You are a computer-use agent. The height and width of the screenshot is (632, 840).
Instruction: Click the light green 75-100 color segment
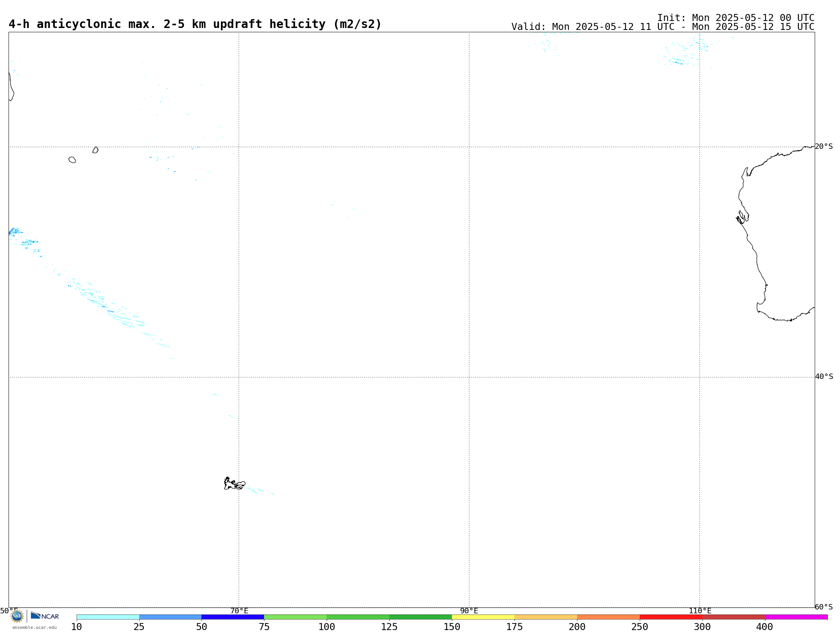tap(296, 617)
